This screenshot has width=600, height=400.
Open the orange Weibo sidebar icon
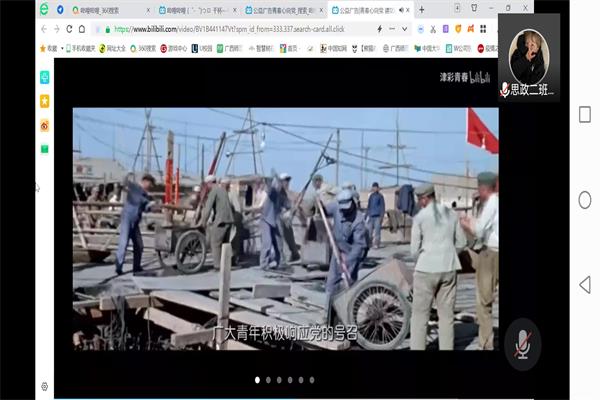pos(45,126)
